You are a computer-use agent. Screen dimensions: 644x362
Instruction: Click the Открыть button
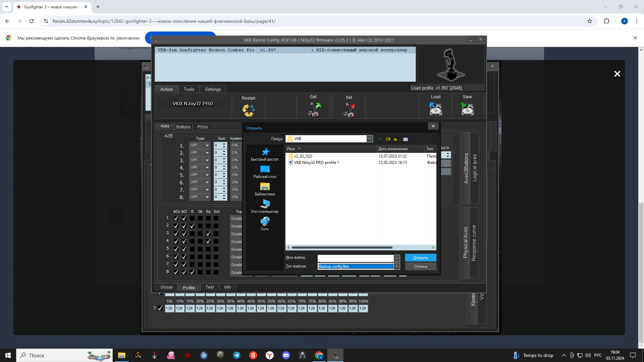pyautogui.click(x=420, y=258)
